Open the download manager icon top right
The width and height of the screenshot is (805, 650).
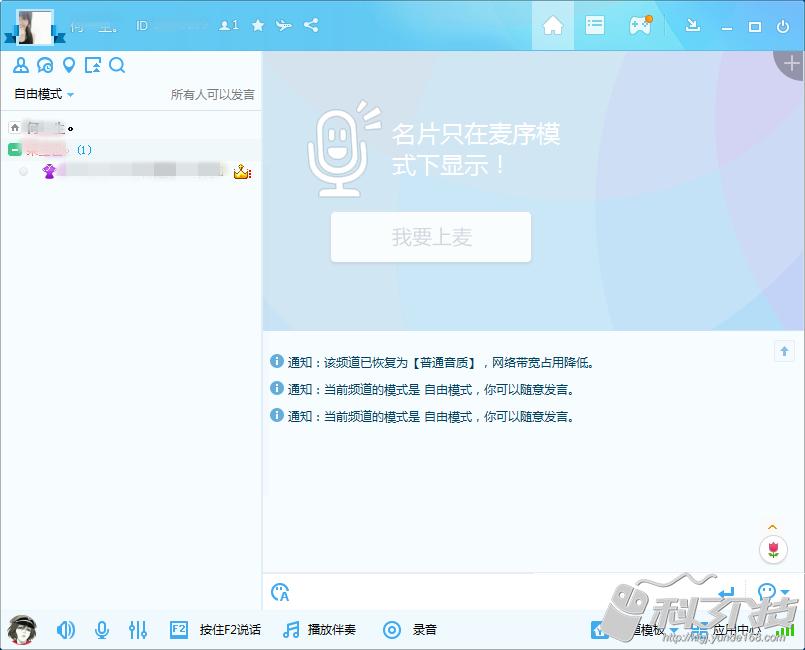pyautogui.click(x=693, y=27)
